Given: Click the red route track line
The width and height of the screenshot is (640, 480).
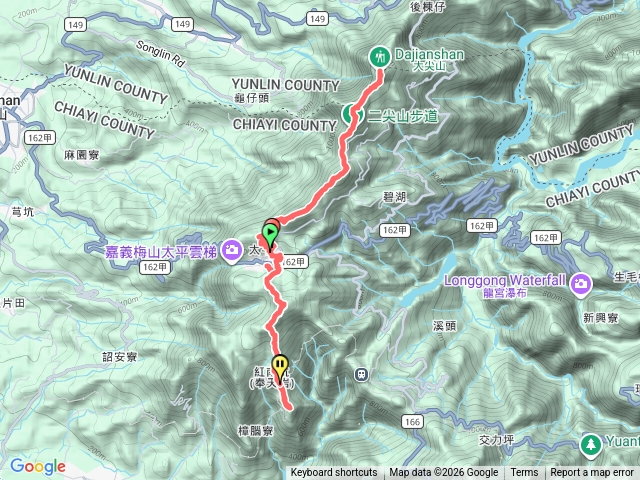Looking at the screenshot, I should click(327, 191).
